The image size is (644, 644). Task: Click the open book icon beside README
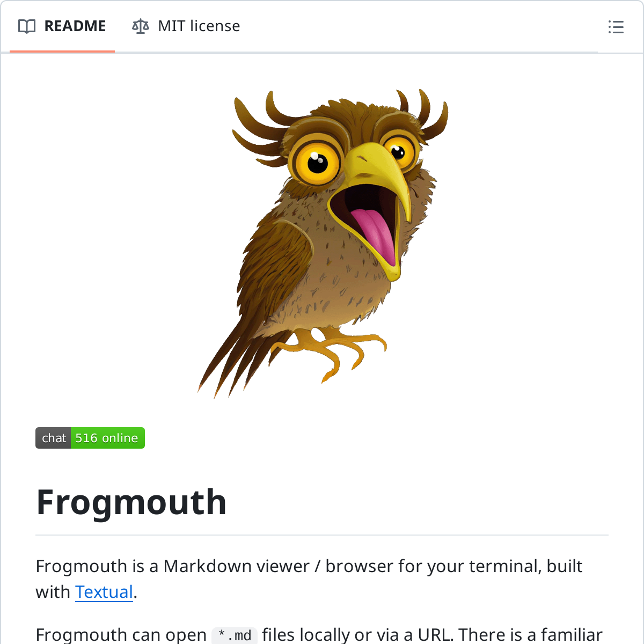tap(27, 26)
